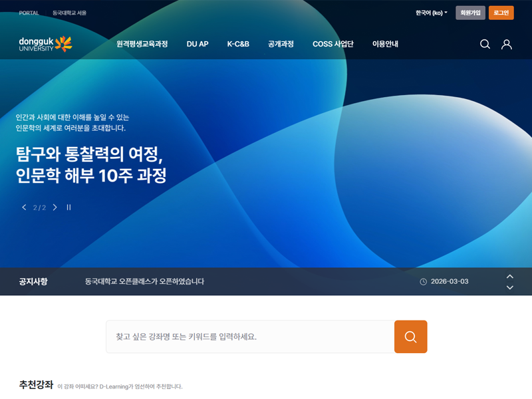Expand the 한국어 (ko) language dropdown
This screenshot has height=399, width=532.
point(431,13)
